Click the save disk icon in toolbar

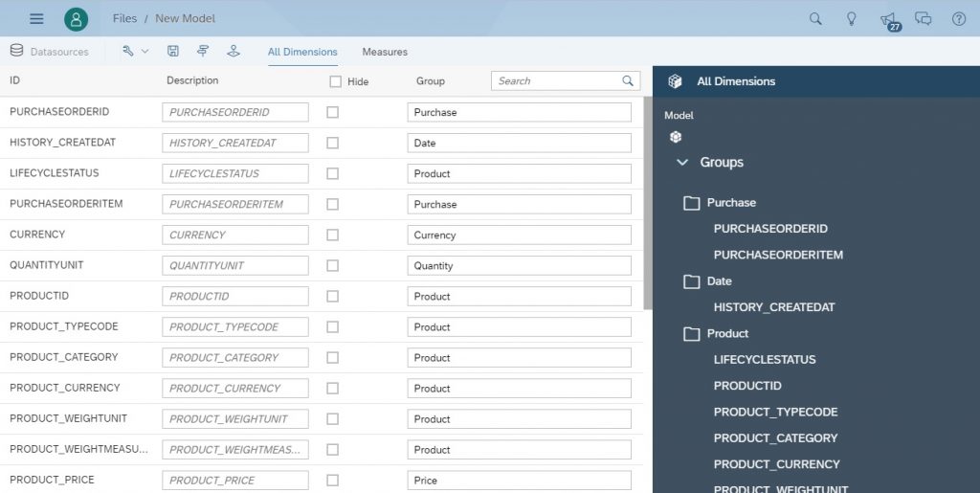173,52
